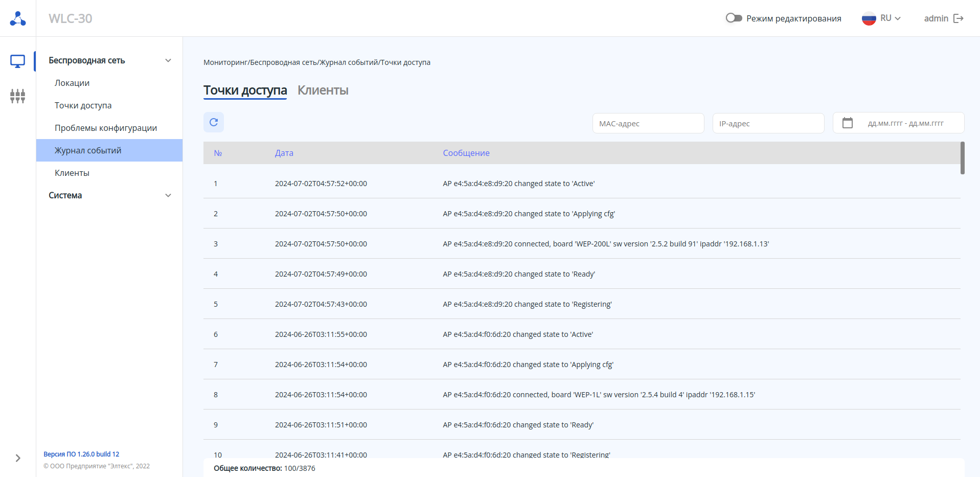Collapse the Беспроводная сеть section
Screen dimensions: 980x477
[168, 60]
